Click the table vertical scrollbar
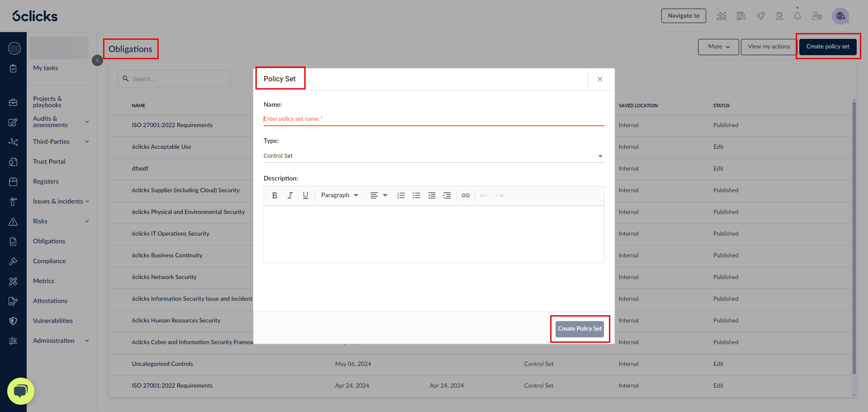Screen dimensions: 868x412 click(x=854, y=237)
